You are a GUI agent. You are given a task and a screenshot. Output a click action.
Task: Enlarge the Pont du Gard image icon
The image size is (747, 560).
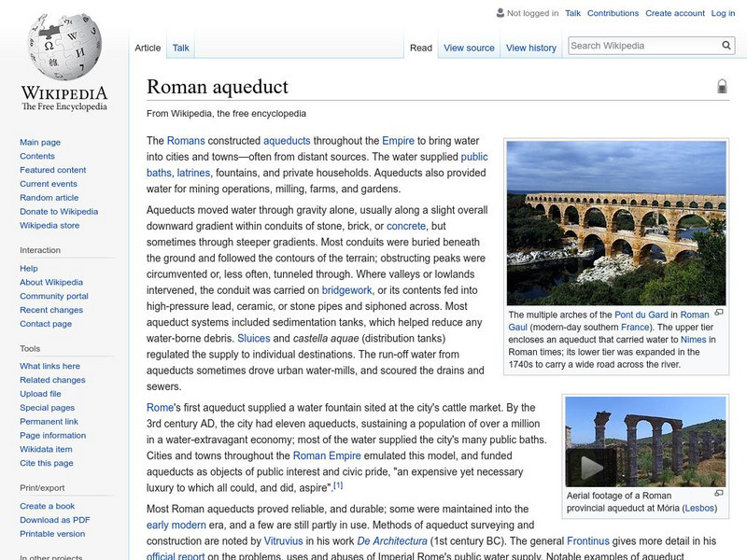719,313
